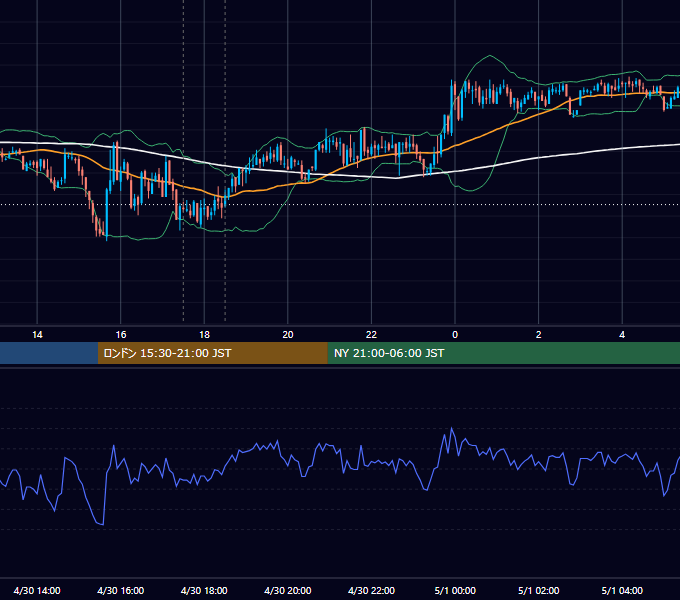Image resolution: width=680 pixels, height=600 pixels.
Task: Click the 4/30 14:00 date label
Action: click(37, 590)
